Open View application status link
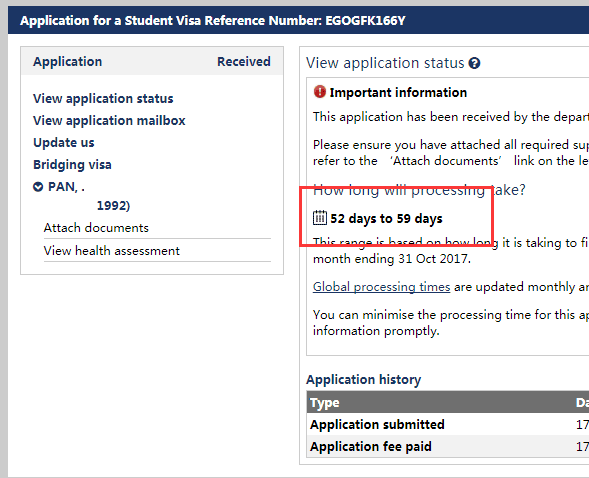 pos(103,98)
